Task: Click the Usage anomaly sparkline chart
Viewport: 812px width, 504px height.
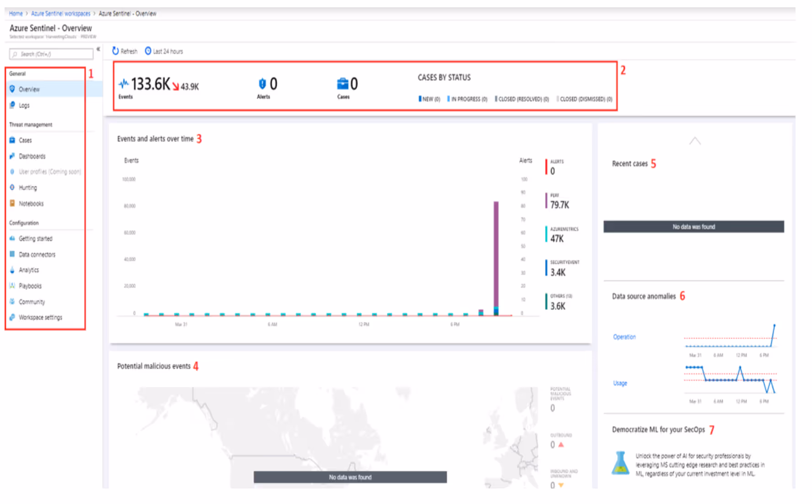Action: 730,379
